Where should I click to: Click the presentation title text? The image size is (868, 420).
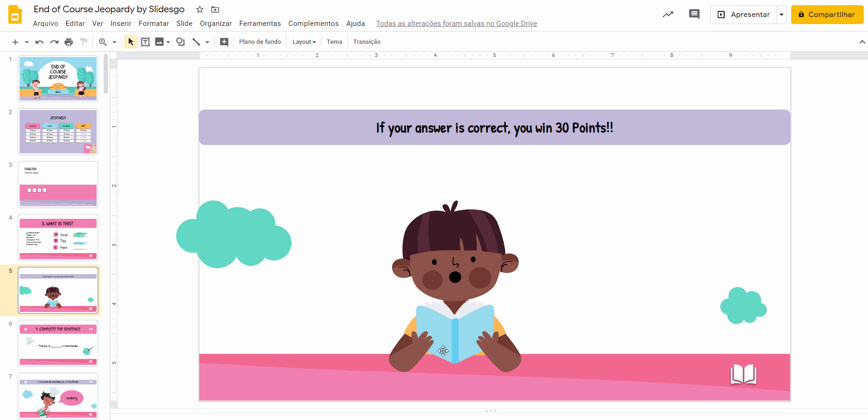pos(109,9)
